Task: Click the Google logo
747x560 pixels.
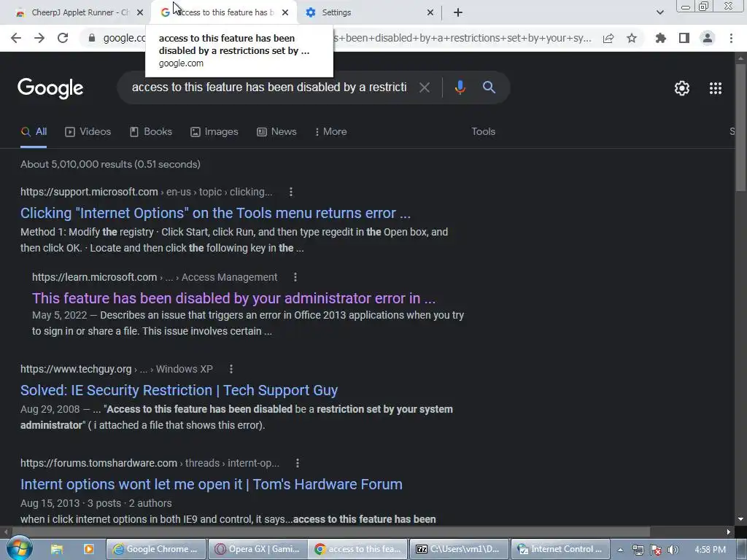Action: click(x=50, y=88)
